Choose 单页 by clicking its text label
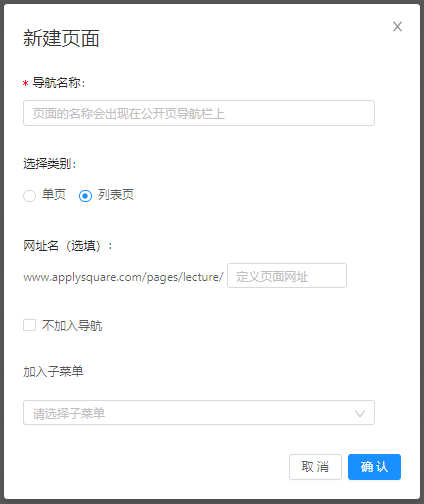The image size is (424, 504). [54, 195]
